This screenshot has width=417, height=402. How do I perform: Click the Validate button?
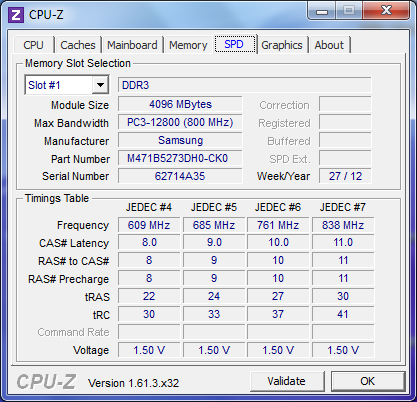[x=287, y=381]
